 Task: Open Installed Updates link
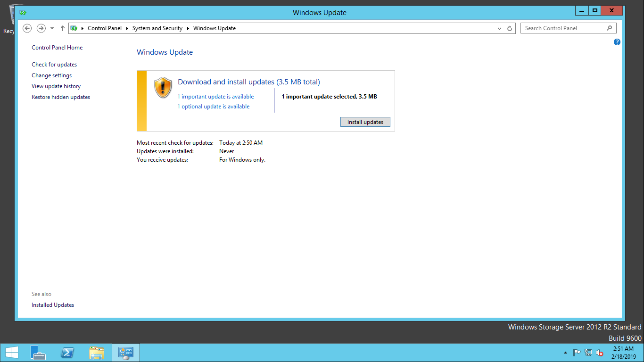tap(53, 305)
